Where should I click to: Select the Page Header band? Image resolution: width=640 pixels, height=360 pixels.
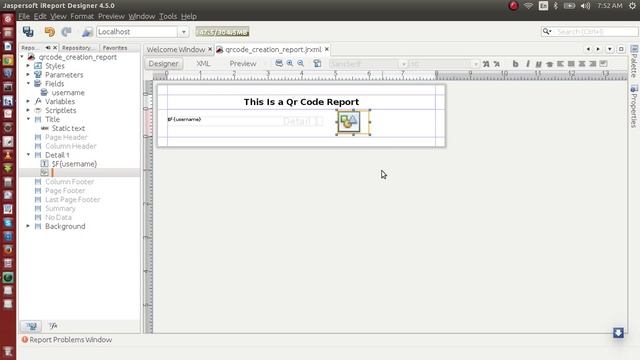(66, 137)
